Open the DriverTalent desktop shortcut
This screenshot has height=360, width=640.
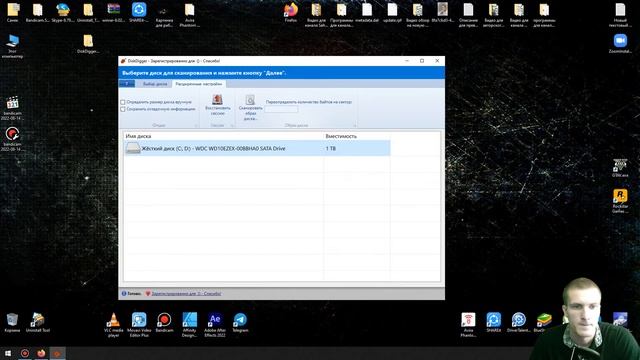coord(519,322)
